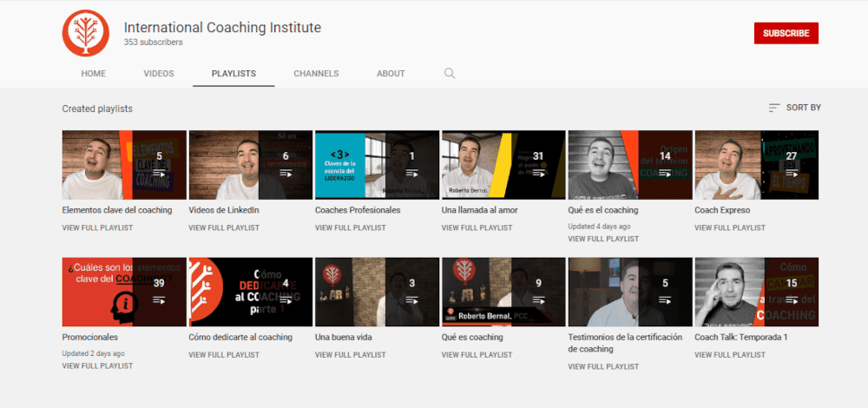View full playlist for Promocionales

click(x=97, y=366)
